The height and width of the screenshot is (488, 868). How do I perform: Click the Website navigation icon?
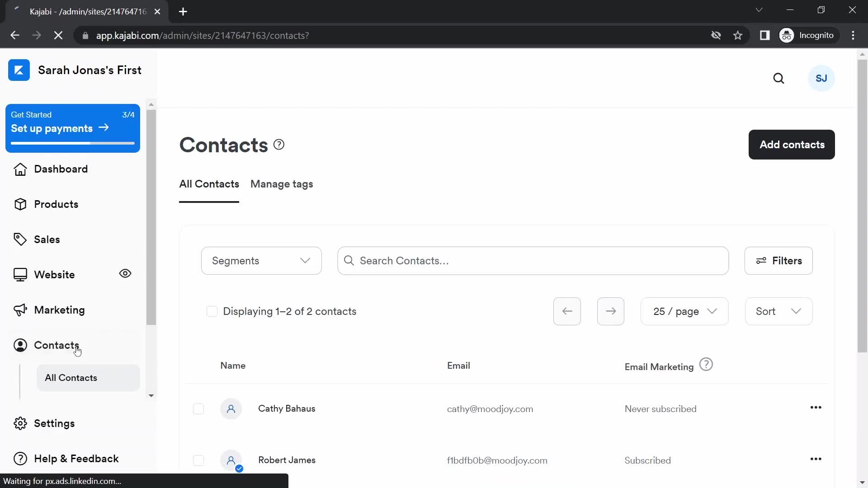tap(20, 273)
